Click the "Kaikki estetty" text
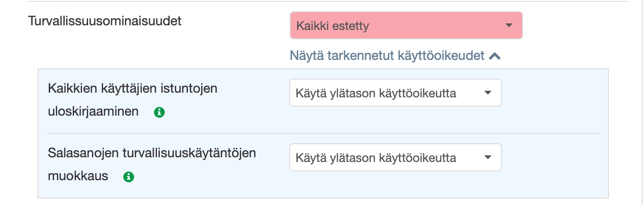This screenshot has height=205, width=644. tap(332, 26)
